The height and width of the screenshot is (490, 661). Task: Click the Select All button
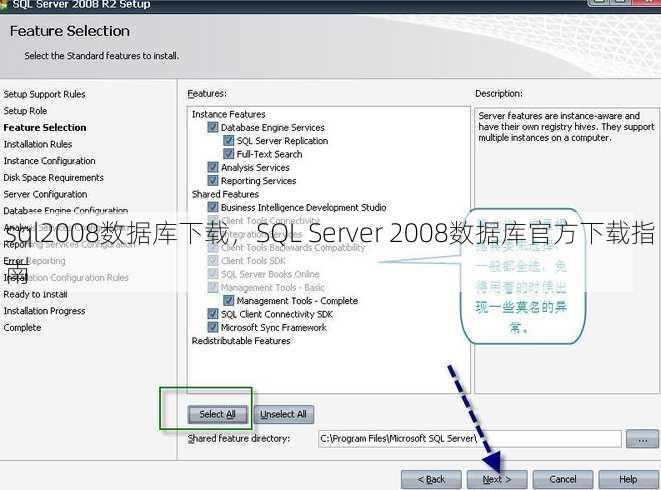pos(218,414)
